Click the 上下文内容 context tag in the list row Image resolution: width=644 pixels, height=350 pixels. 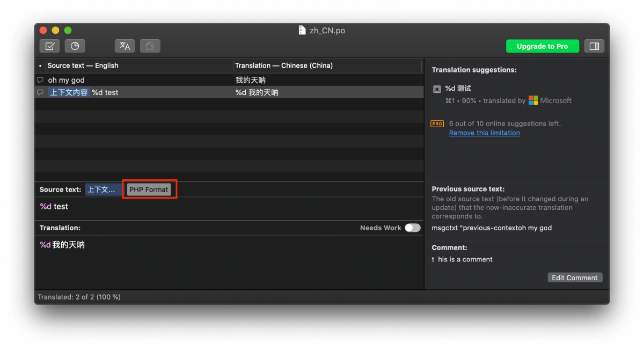[x=69, y=92]
